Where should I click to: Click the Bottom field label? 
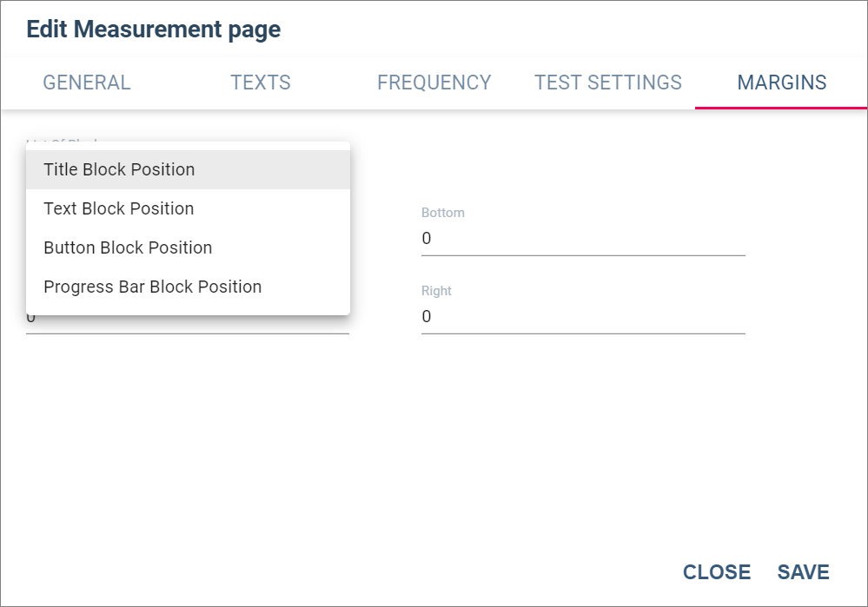[443, 213]
